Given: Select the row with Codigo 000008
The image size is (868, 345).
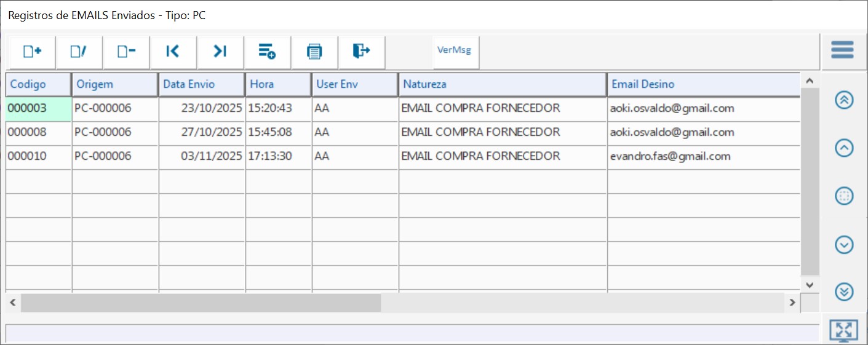Looking at the screenshot, I should [39, 132].
